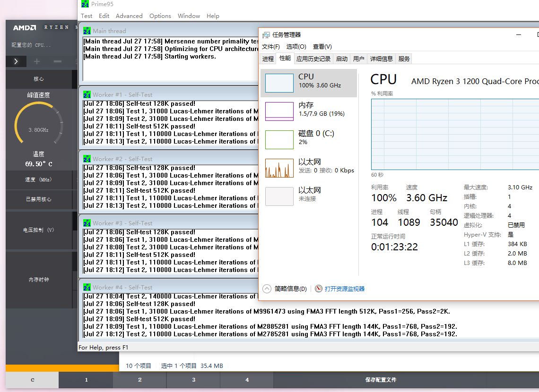Click the arrow icon under 配置您的 CPU

pyautogui.click(x=16, y=61)
